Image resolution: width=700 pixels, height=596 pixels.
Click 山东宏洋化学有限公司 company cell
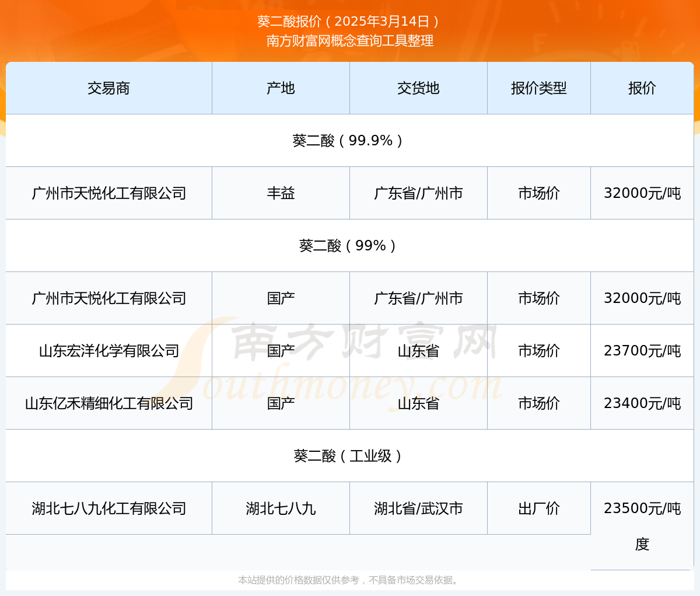coord(108,351)
